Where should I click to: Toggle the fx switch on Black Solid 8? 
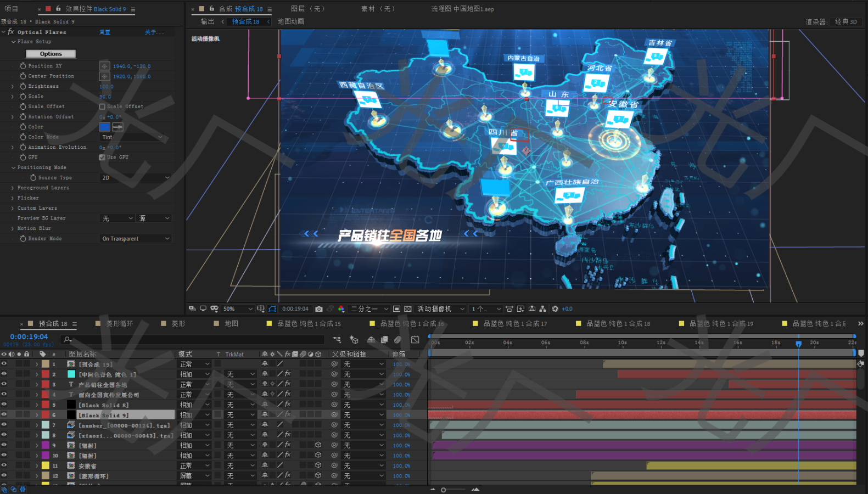[288, 405]
